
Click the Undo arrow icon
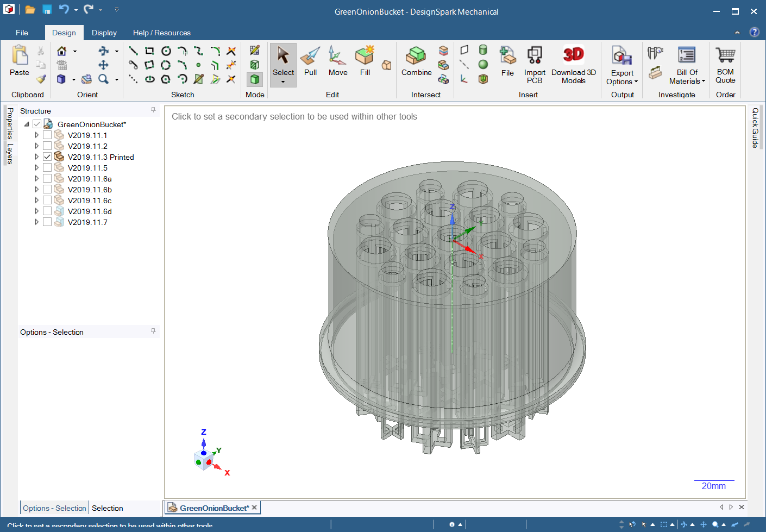[x=64, y=9]
